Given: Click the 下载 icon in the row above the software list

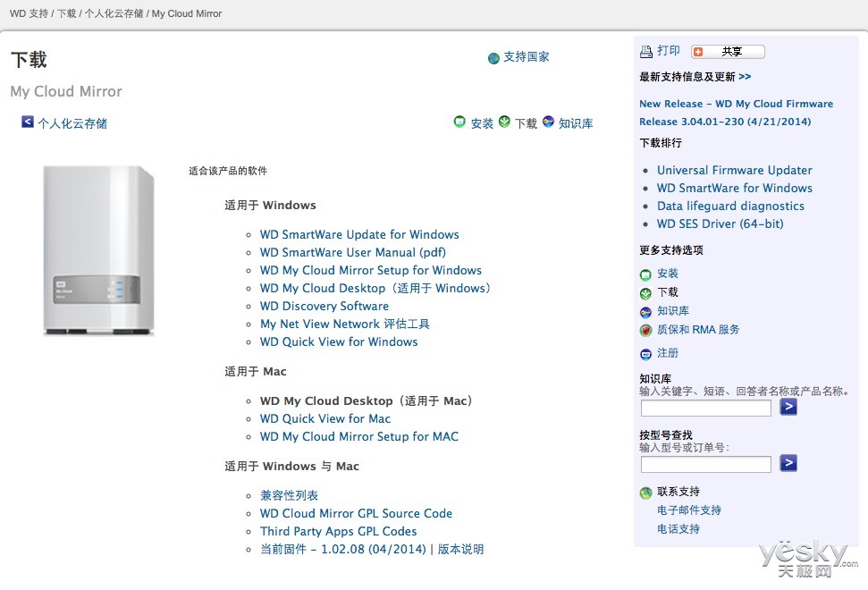Looking at the screenshot, I should [504, 122].
